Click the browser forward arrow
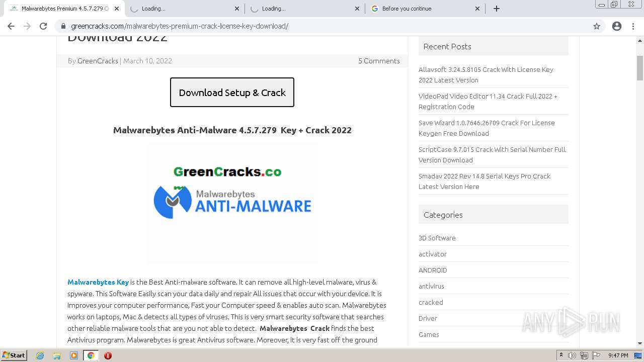The image size is (644, 362). click(x=27, y=26)
